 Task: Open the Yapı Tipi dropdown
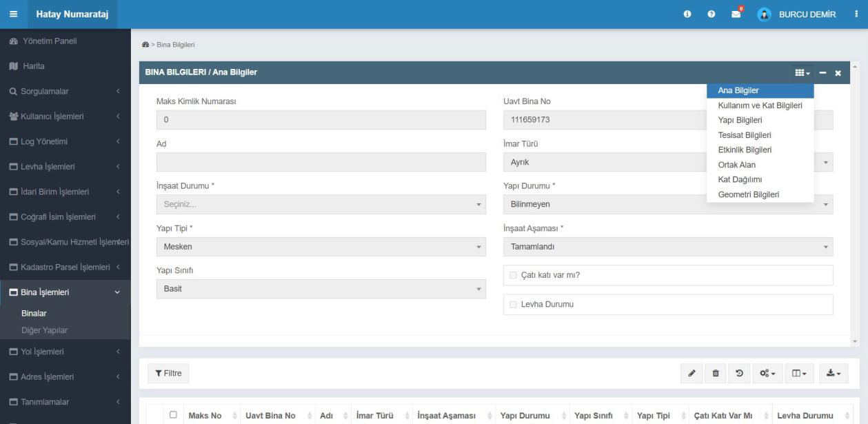point(321,246)
